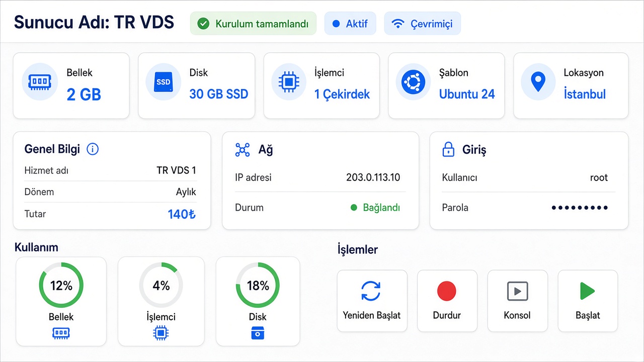
Task: Click the Bağlandı connection status text
Action: [381, 208]
